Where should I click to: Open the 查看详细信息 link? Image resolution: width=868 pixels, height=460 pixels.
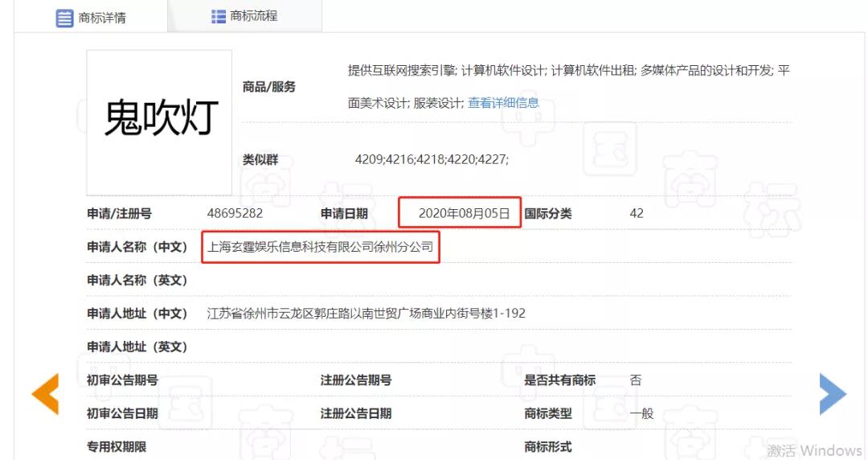click(503, 103)
